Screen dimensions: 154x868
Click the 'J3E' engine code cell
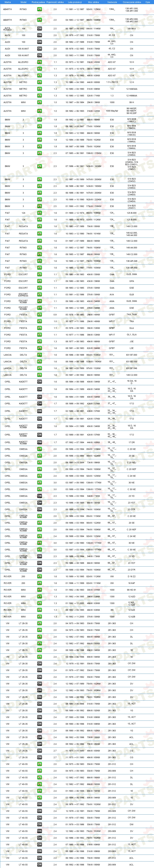tap(132, 341)
